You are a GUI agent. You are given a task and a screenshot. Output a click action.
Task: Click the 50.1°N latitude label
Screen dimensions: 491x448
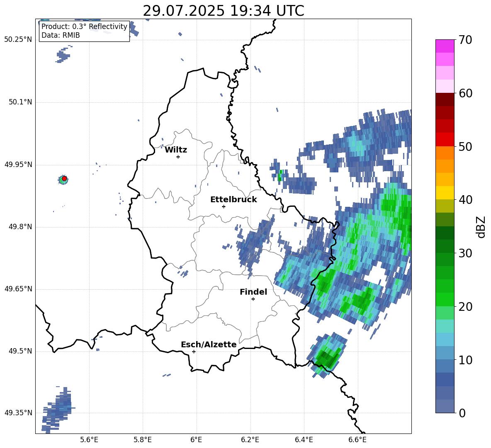point(20,102)
